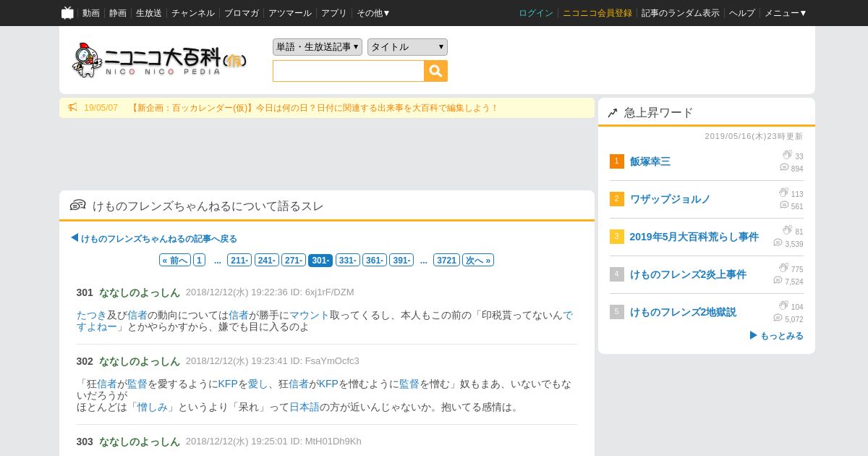Screen dimensions: 868x456
Task: Open アプリ in top navigation
Action: click(x=334, y=13)
